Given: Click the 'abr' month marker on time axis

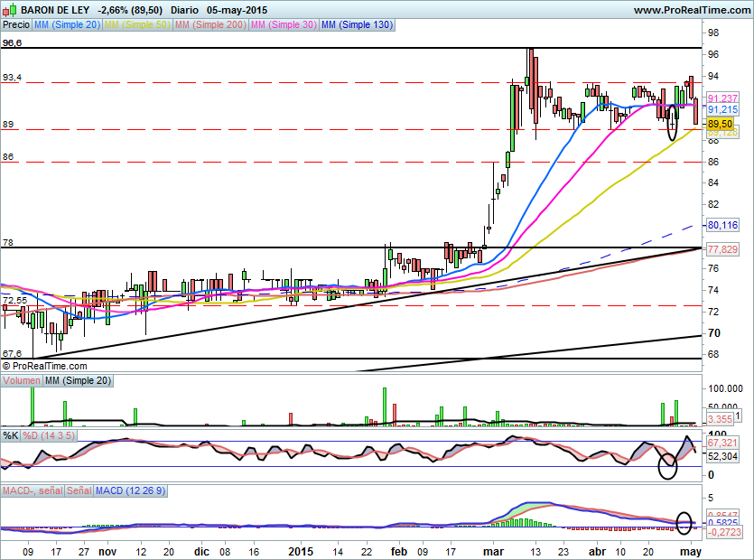Looking at the screenshot, I should (x=597, y=551).
